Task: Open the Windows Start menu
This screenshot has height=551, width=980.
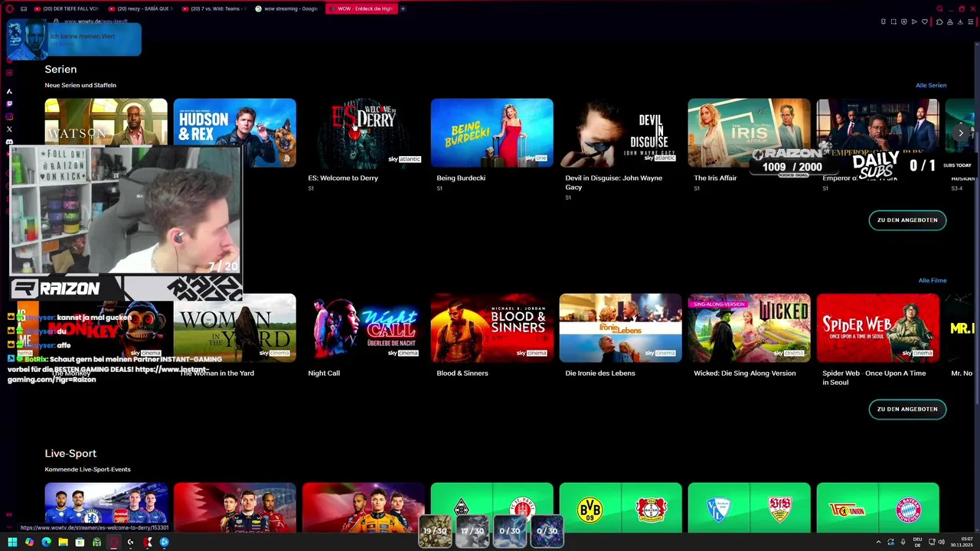Action: click(12, 542)
